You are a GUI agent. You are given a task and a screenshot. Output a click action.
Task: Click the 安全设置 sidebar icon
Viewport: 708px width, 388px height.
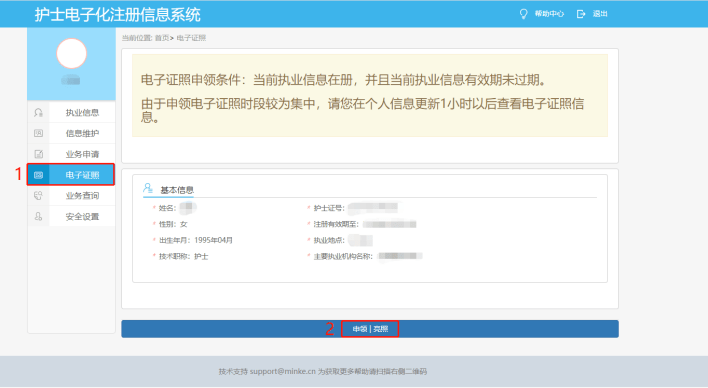(x=38, y=216)
